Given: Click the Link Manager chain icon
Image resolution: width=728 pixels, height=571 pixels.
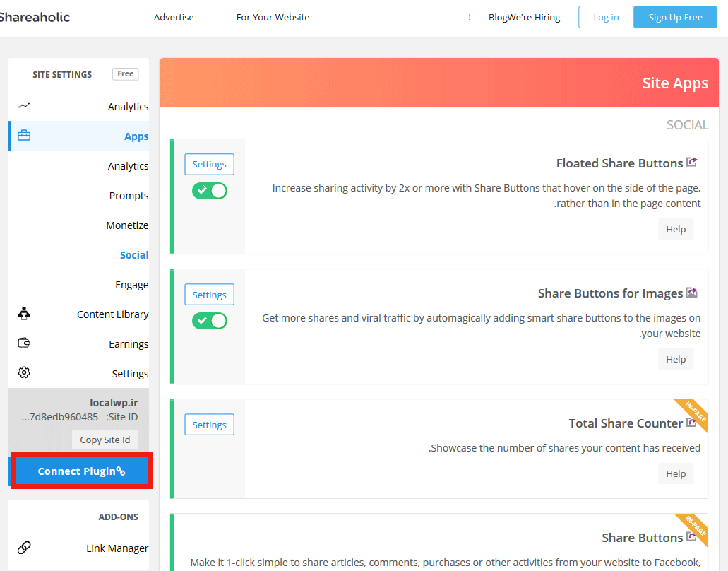Looking at the screenshot, I should point(24,548).
